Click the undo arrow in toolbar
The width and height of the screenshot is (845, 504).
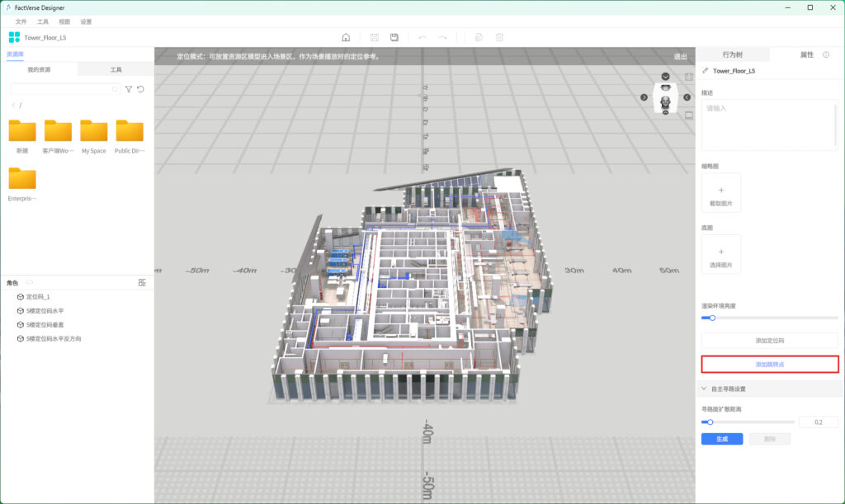click(x=422, y=37)
